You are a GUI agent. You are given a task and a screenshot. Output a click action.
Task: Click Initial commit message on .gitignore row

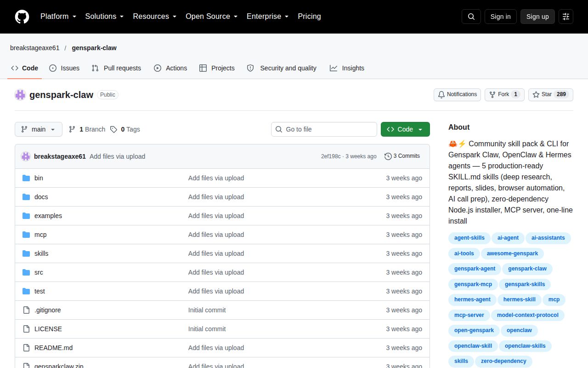[207, 310]
